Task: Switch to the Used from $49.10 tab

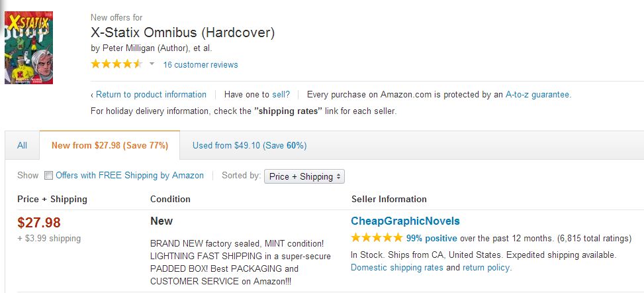Action: (x=250, y=146)
